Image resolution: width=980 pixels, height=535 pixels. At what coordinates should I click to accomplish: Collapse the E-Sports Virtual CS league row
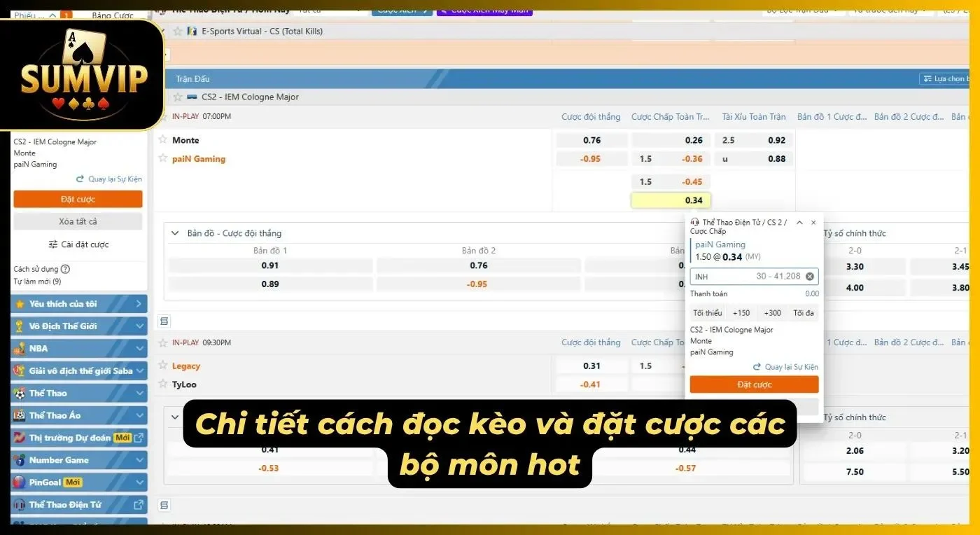162,31
